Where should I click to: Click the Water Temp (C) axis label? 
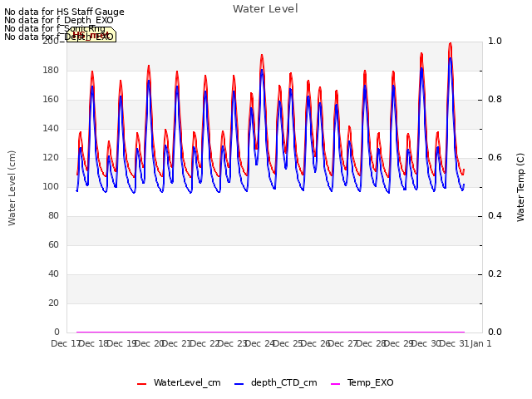520,187
